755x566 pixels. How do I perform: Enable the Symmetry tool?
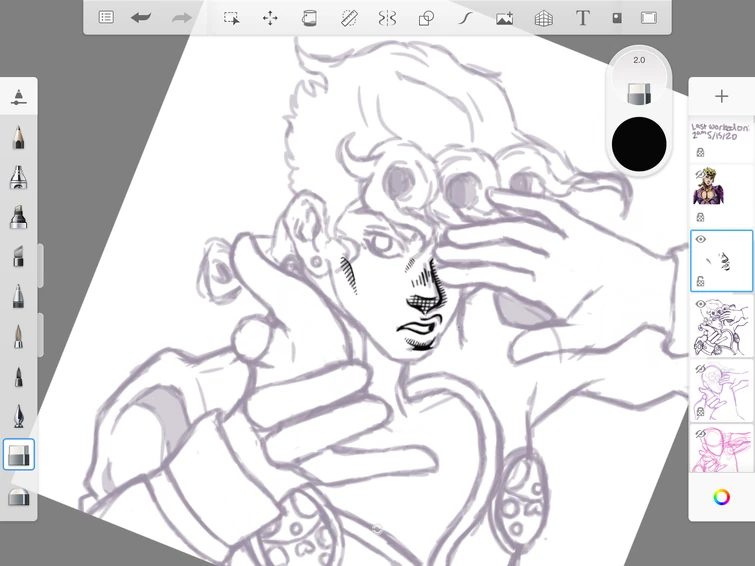click(x=387, y=18)
